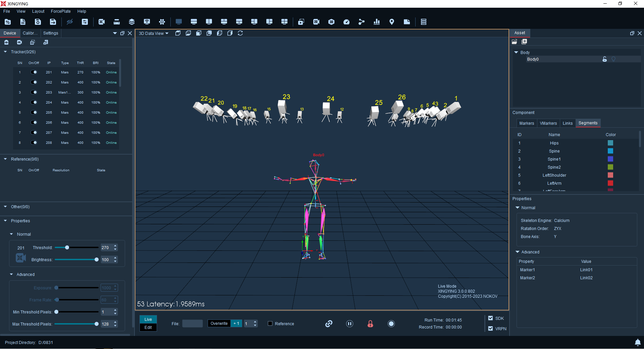Uncheck the VRPN checkbox
644x349 pixels.
[x=490, y=329]
